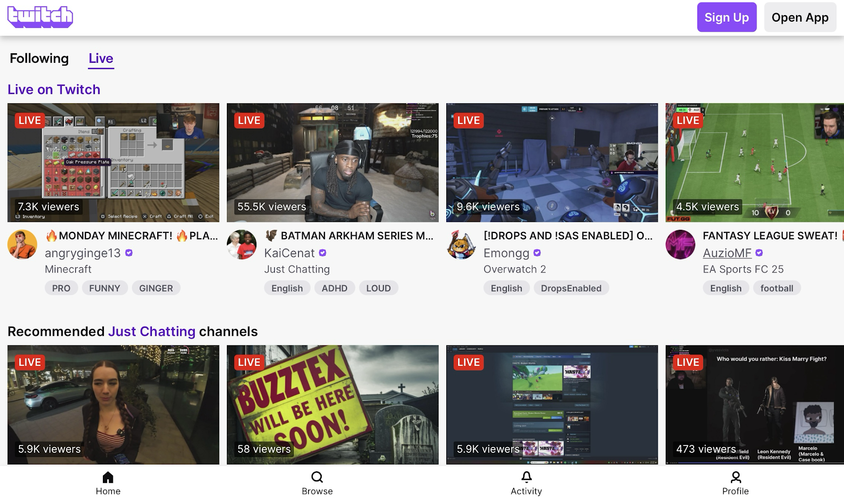Viewport: 844px width, 504px height.
Task: Select the GINGER tag
Action: pyautogui.click(x=156, y=288)
